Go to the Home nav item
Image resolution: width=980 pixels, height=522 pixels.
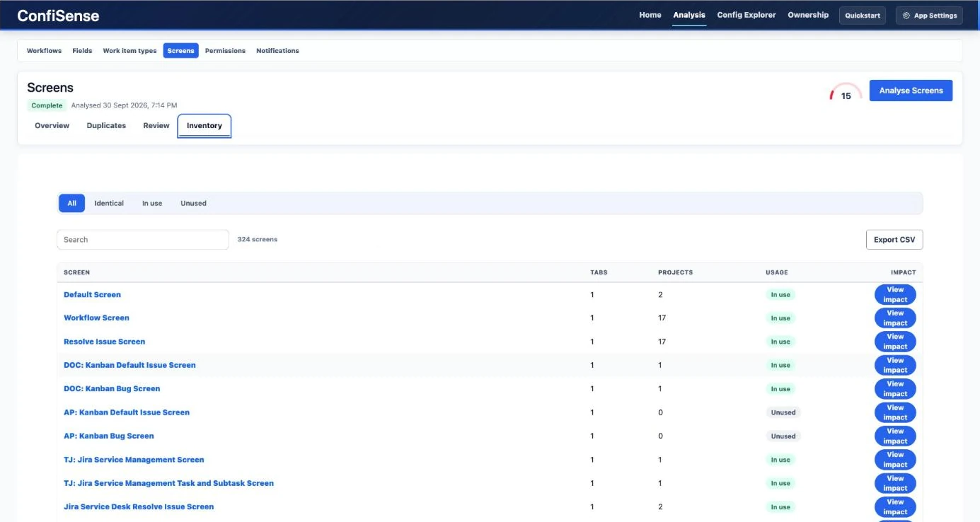point(650,15)
